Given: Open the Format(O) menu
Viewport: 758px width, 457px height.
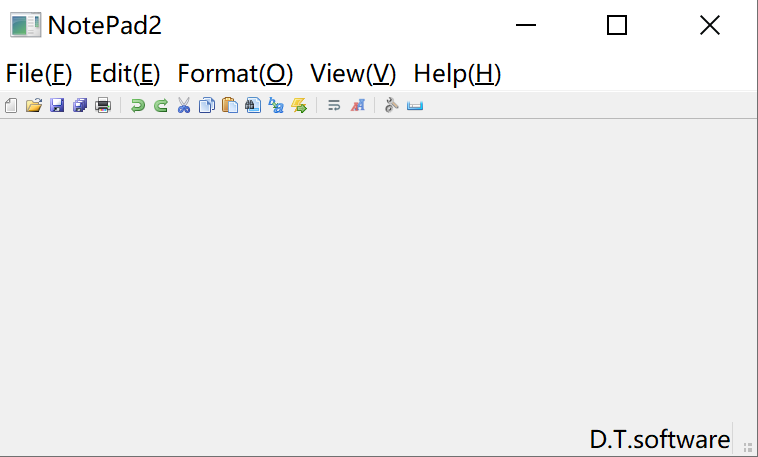Looking at the screenshot, I should click(235, 74).
